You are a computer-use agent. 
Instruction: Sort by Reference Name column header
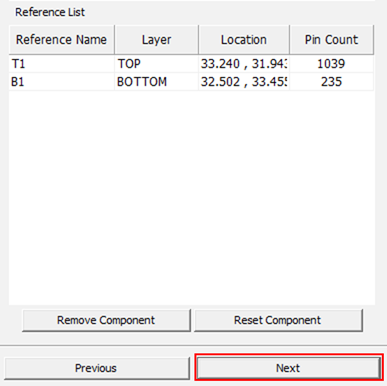coord(62,40)
